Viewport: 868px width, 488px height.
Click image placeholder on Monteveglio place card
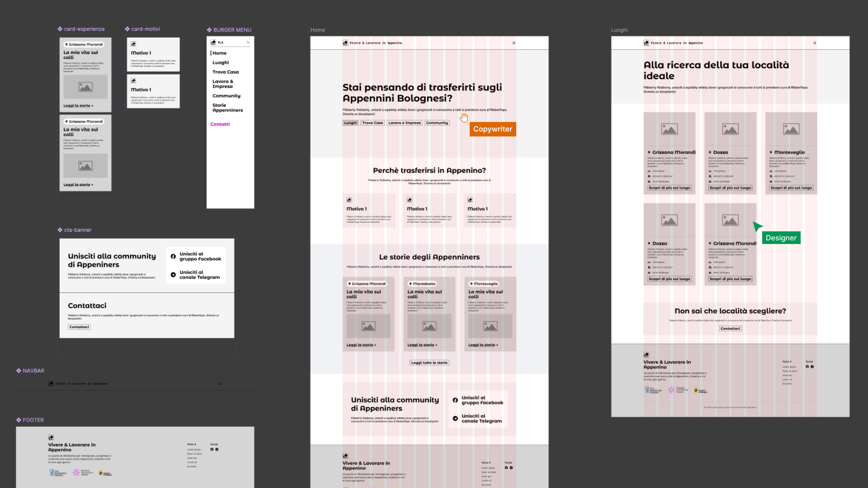[x=791, y=129]
